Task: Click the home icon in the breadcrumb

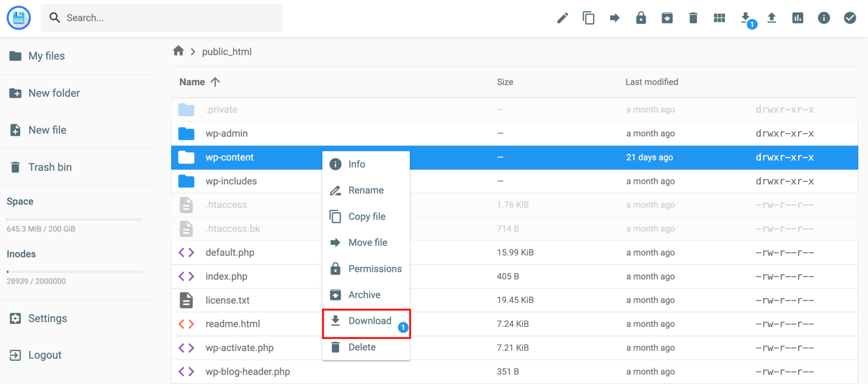Action: point(178,51)
